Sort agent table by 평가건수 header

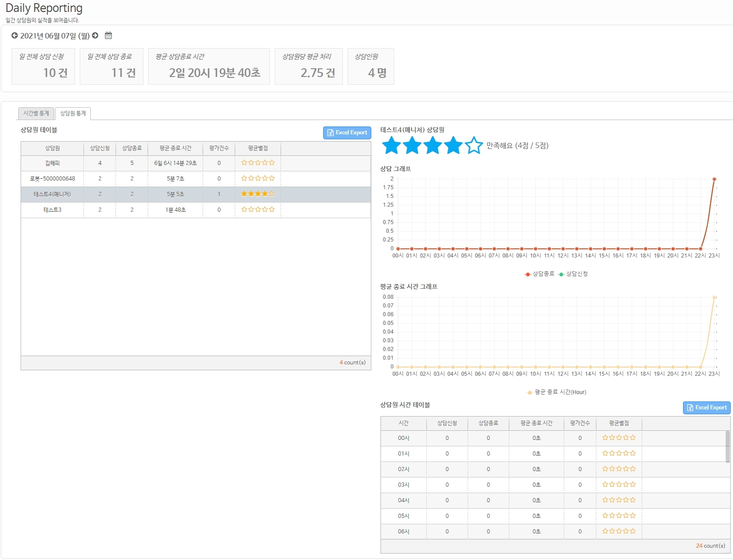pos(219,148)
